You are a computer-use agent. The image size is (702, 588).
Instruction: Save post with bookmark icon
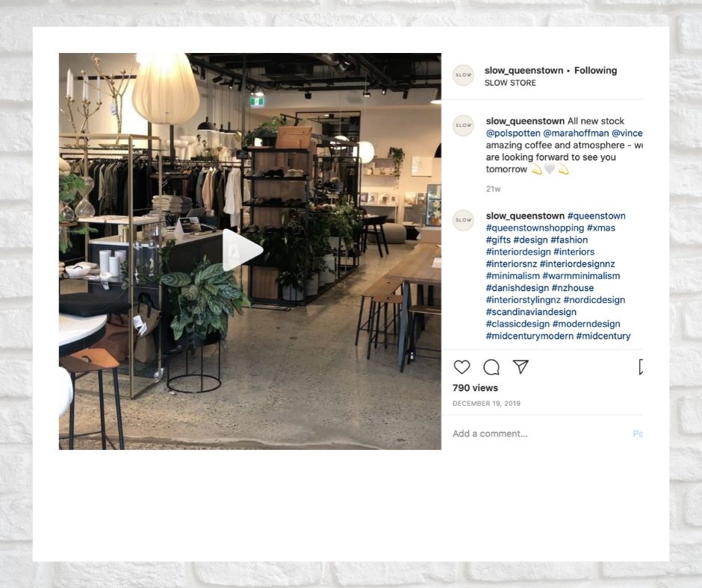click(x=641, y=366)
